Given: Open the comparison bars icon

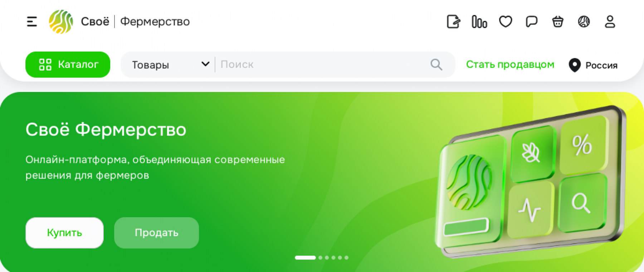Looking at the screenshot, I should pyautogui.click(x=479, y=22).
